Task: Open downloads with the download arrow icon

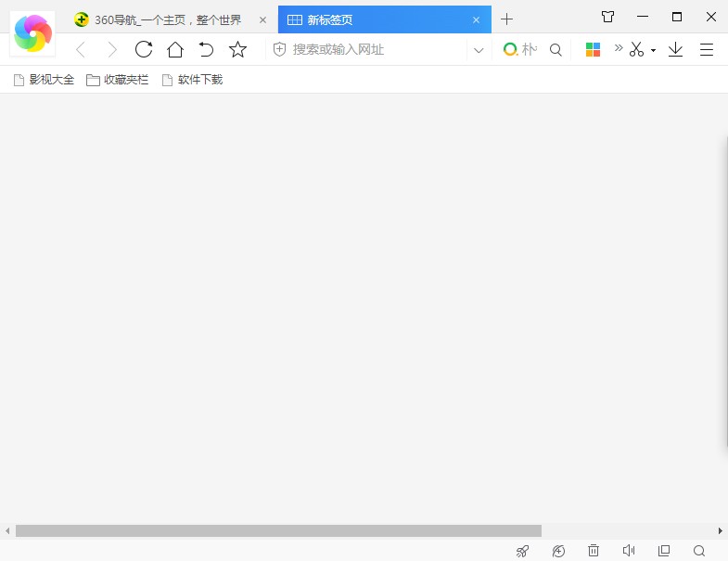Action: 675,49
